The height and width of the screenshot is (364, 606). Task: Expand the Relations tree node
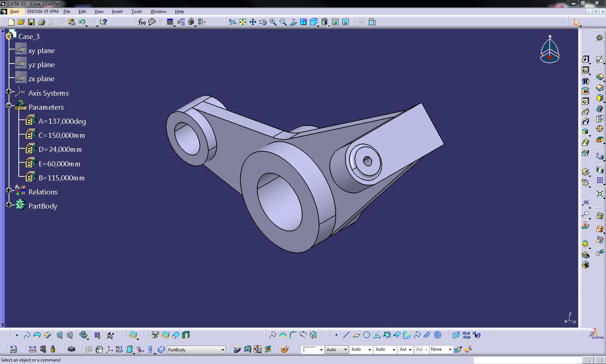click(9, 190)
